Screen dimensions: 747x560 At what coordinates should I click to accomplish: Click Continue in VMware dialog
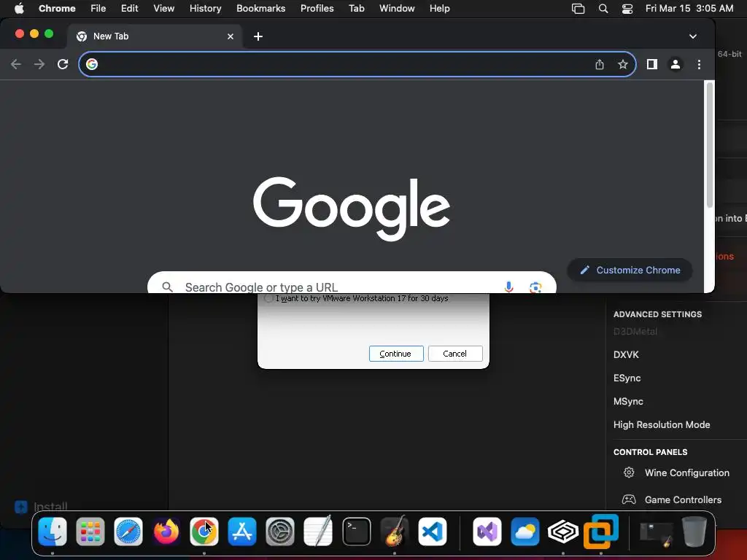[x=396, y=354]
